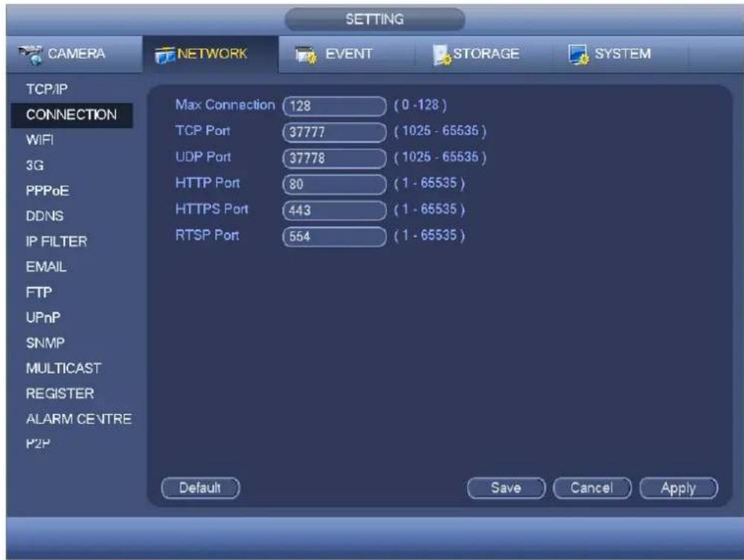Click the HTTPS Port label
Viewport: 744px width, 560px height.
coord(211,209)
